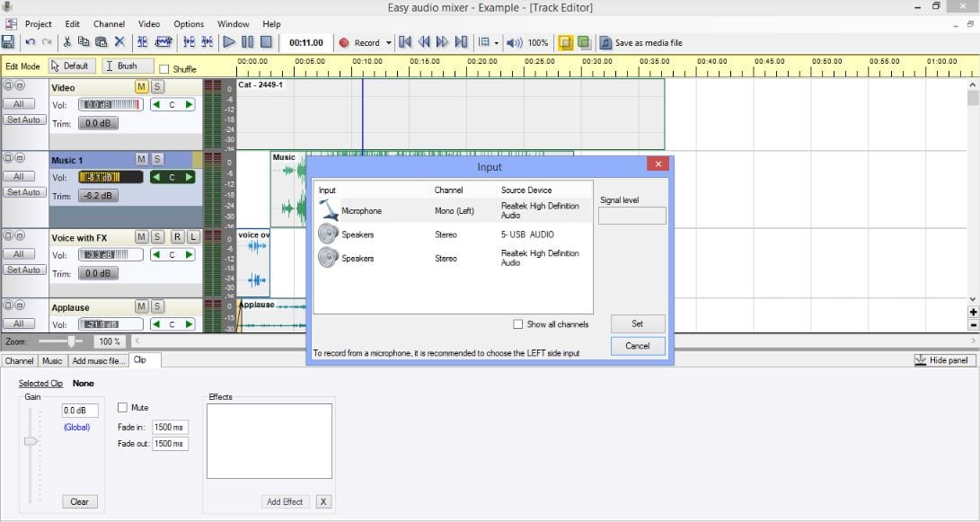Open the Video menu
Screen dimensions: 980x522
149,23
